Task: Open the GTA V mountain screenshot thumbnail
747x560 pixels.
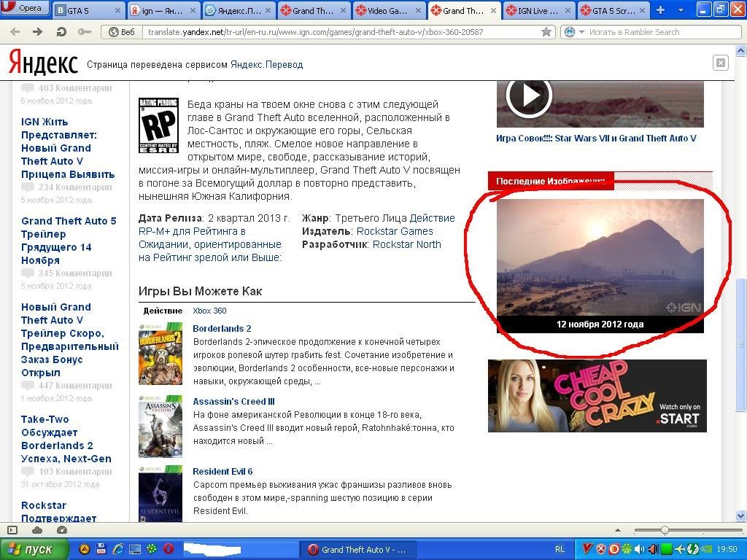Action: click(x=600, y=258)
